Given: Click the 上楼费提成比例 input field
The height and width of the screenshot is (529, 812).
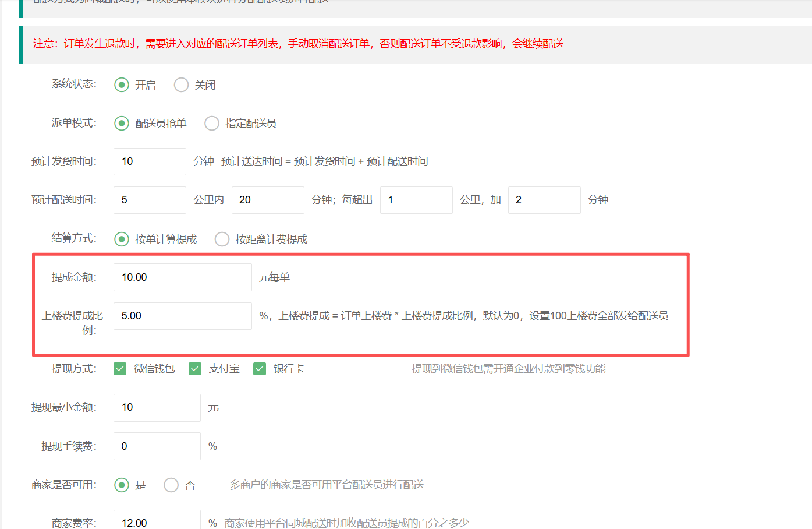Looking at the screenshot, I should point(182,316).
